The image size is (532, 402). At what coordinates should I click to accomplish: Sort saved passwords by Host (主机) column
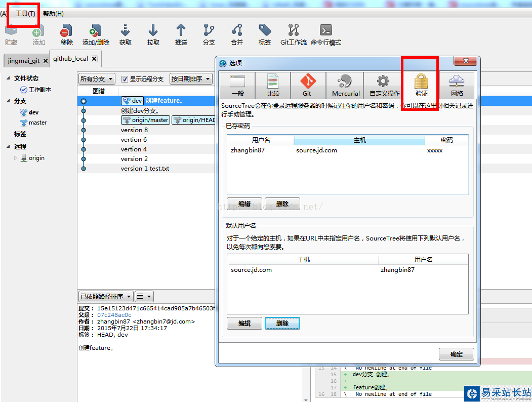coord(359,140)
